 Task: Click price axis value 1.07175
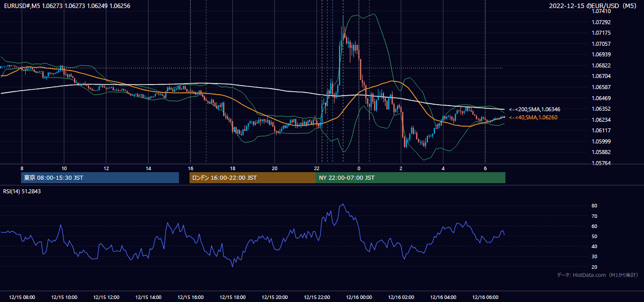(x=601, y=33)
